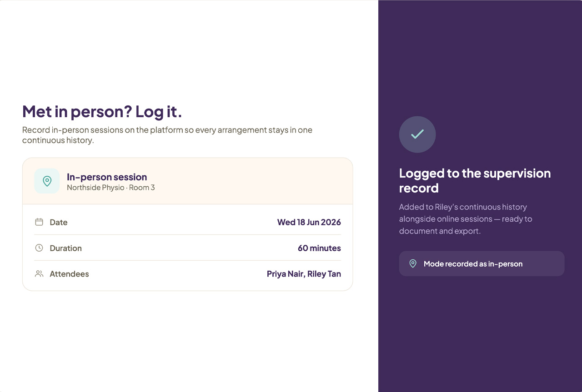This screenshot has width=582, height=392.
Task: Click the checkmark circle icon
Action: (417, 134)
